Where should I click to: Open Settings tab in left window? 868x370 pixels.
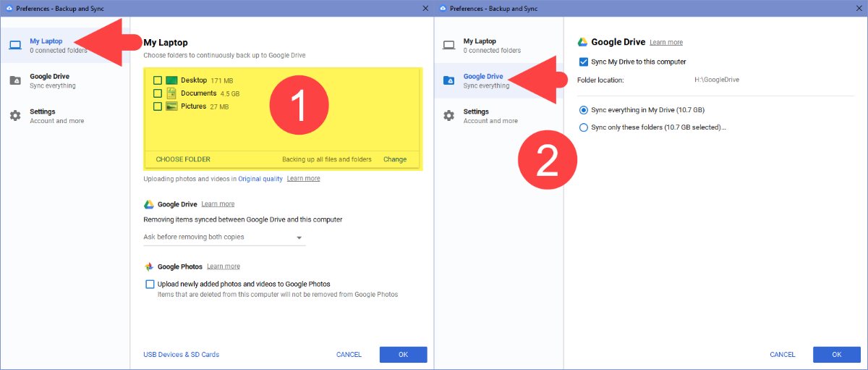[65, 116]
